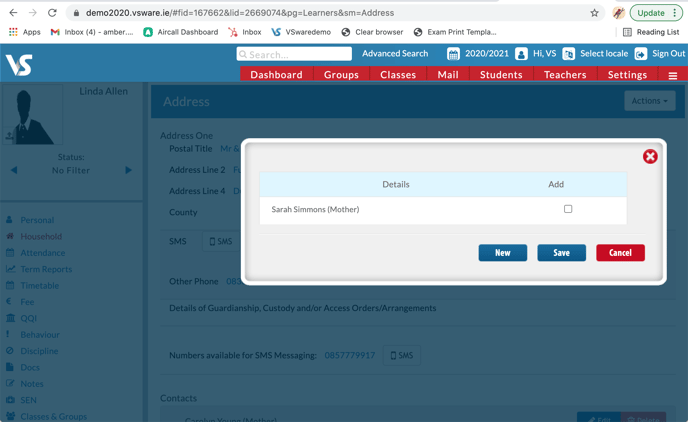Click the red Cancel button
This screenshot has width=688, height=422.
[x=620, y=253]
